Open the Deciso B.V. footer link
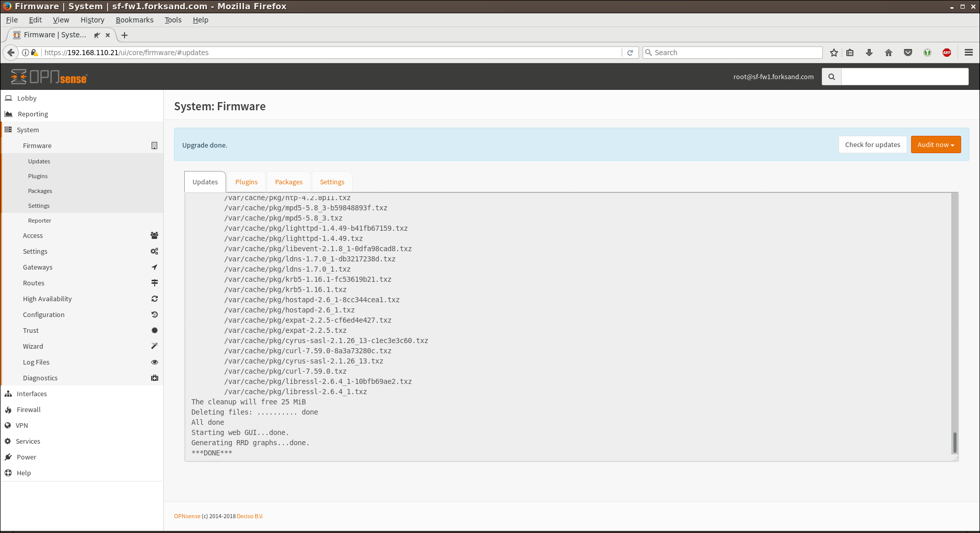The height and width of the screenshot is (533, 980). tap(250, 516)
